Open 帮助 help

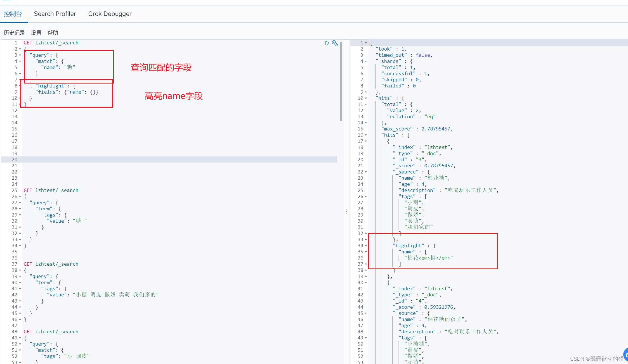pos(53,33)
